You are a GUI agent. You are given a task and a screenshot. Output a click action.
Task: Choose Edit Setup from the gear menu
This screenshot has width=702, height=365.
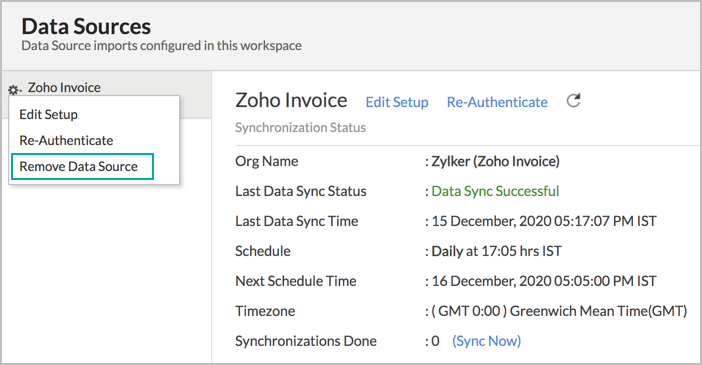[x=48, y=114]
